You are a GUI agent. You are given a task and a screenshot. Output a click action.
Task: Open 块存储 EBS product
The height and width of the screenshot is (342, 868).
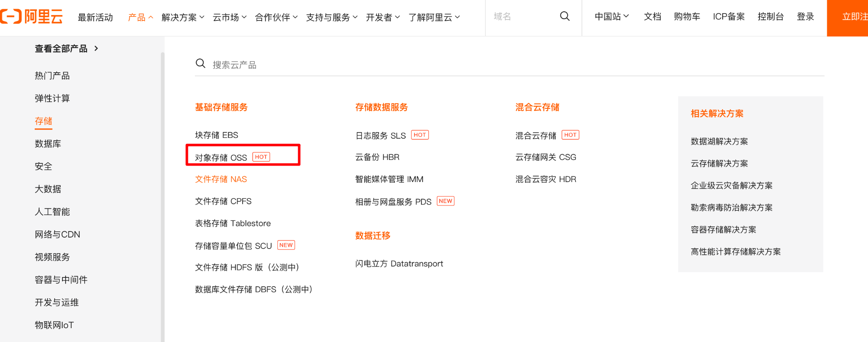click(x=217, y=135)
